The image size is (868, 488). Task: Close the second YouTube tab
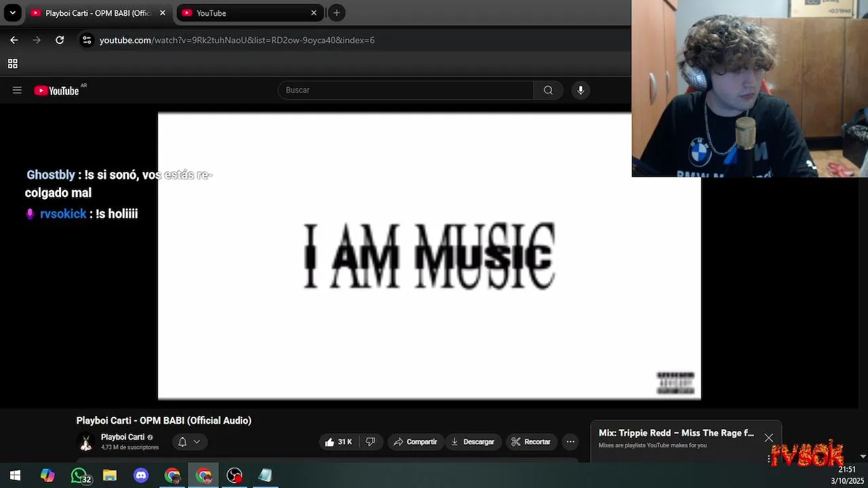tap(314, 13)
